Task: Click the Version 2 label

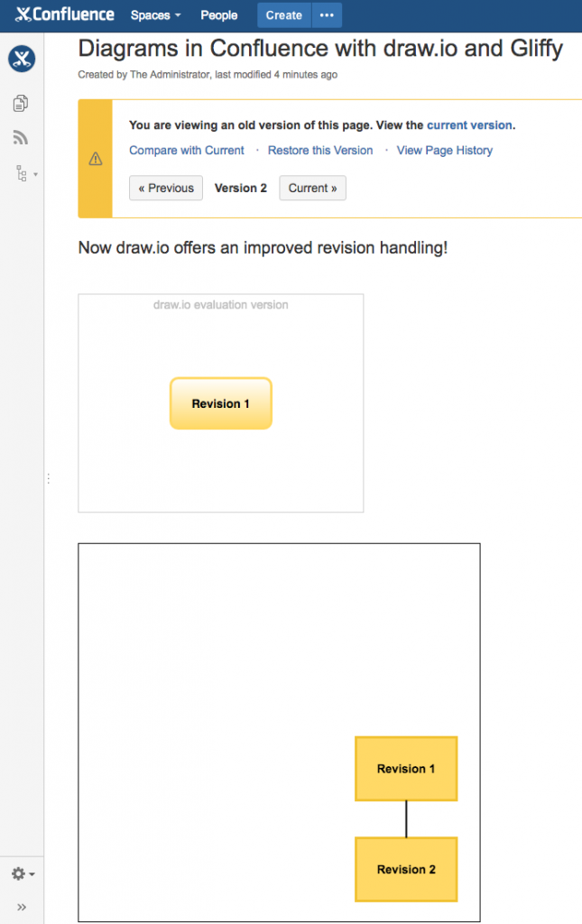Action: point(241,188)
